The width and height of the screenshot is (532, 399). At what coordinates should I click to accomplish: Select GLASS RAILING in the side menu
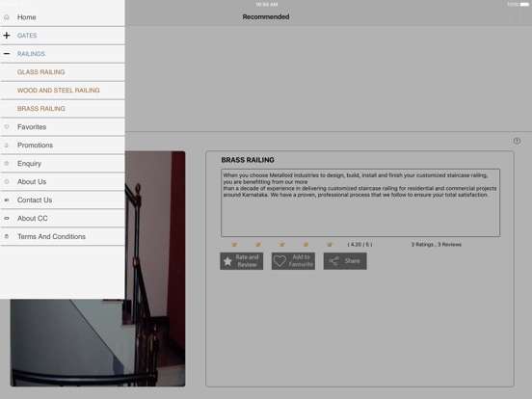point(63,72)
